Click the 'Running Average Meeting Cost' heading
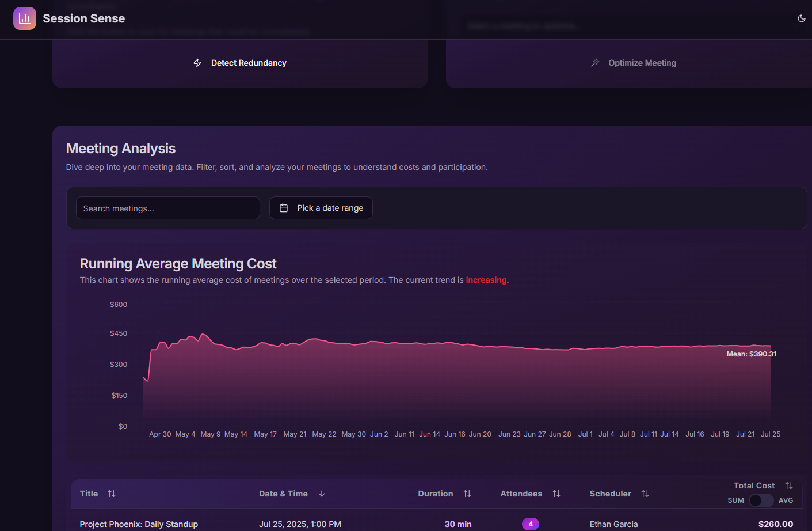 (178, 264)
